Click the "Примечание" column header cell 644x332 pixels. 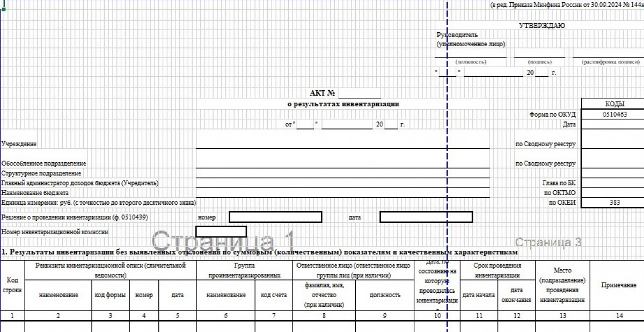618,286
